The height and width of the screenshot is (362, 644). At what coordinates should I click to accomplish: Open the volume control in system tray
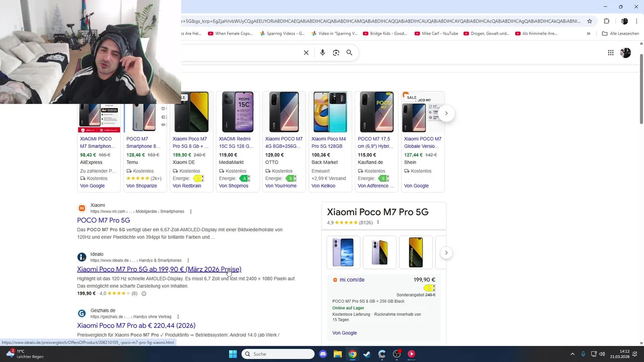pos(603,354)
